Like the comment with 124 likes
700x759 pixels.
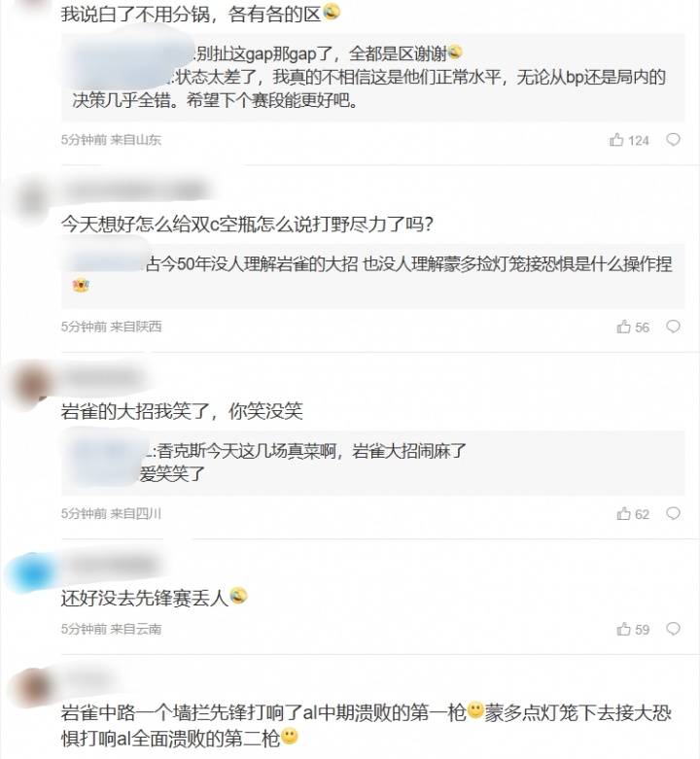(x=616, y=140)
